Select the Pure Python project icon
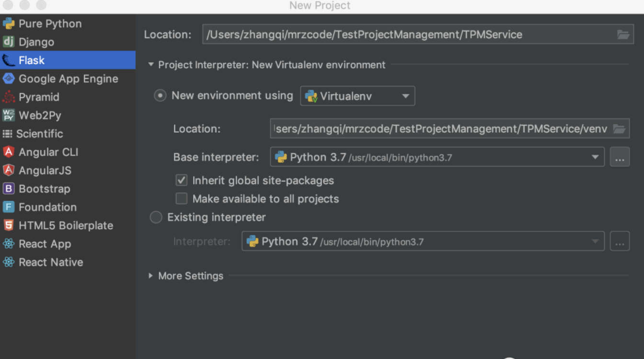Screen dimensions: 644x359 pos(8,23)
